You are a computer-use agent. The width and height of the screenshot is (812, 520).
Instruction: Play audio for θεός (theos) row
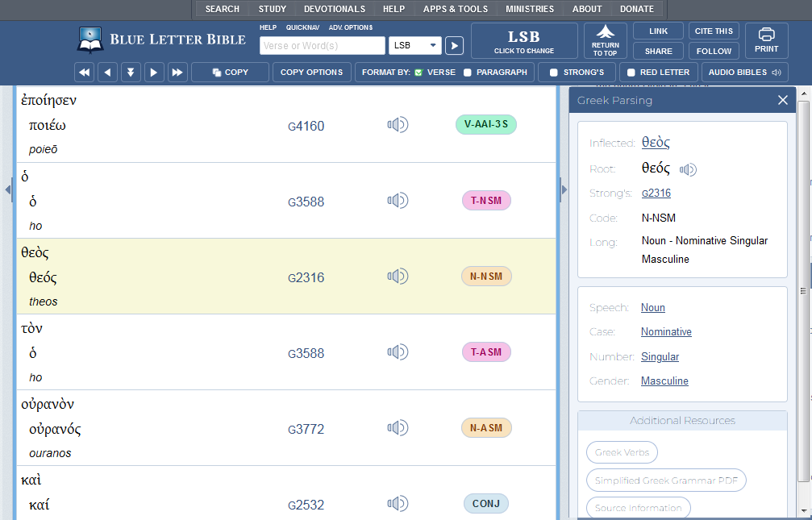click(x=398, y=276)
